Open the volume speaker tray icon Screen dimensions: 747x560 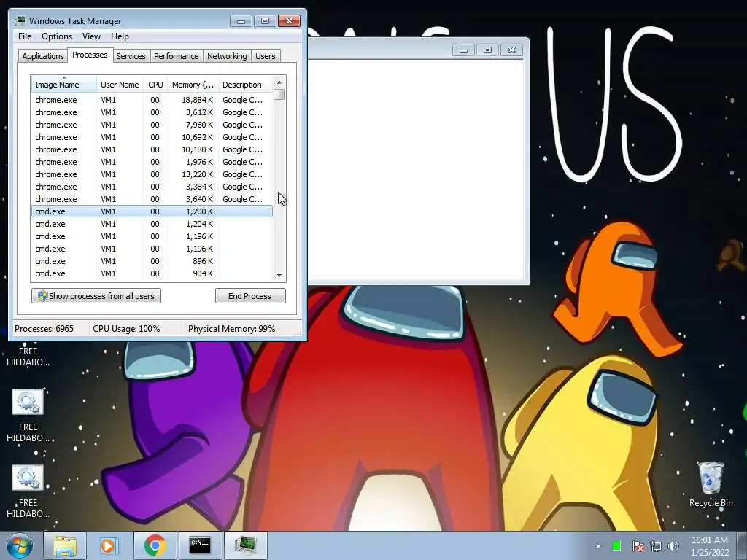673,545
